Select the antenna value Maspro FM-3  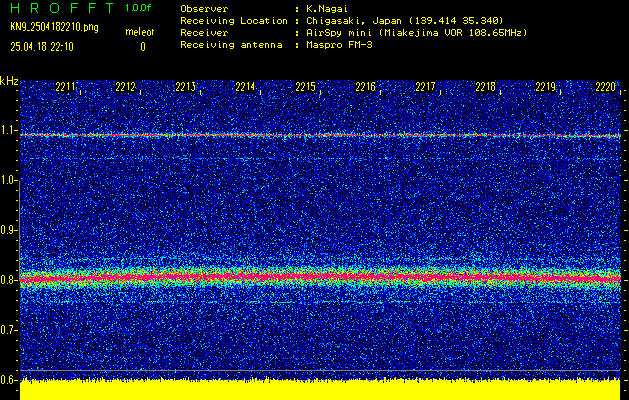(339, 45)
